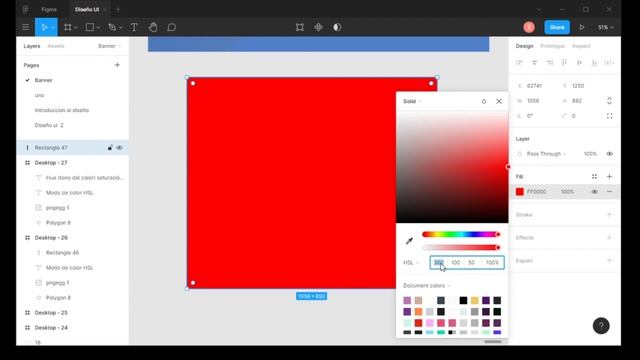This screenshot has width=640, height=360.
Task: Open the distribute spacing dropdown
Action: pos(609,62)
